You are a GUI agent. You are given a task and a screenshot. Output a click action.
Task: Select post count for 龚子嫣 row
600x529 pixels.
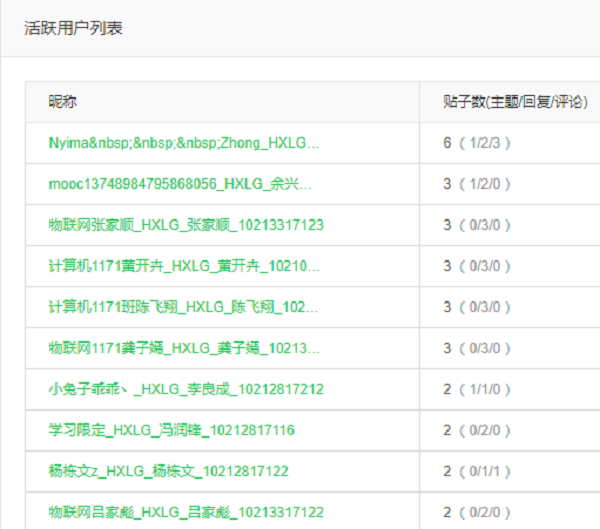click(476, 348)
